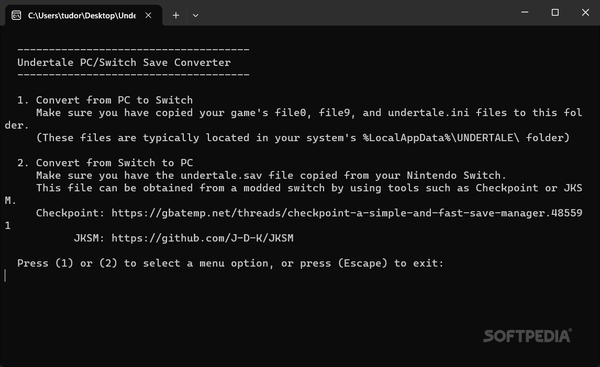Minimize the terminal window

click(525, 12)
